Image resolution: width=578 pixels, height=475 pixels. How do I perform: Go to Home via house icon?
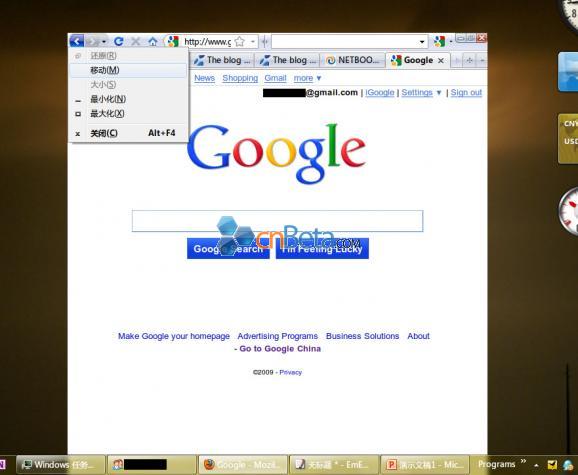click(153, 42)
